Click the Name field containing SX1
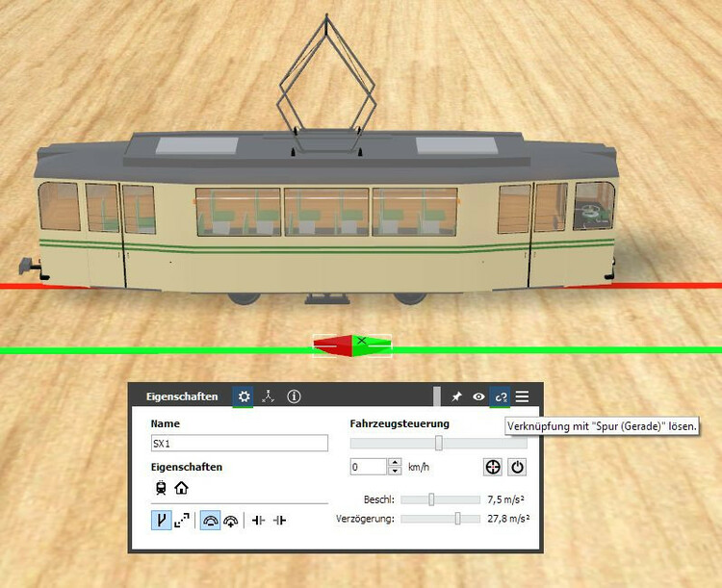Image resolution: width=722 pixels, height=588 pixels. click(240, 444)
